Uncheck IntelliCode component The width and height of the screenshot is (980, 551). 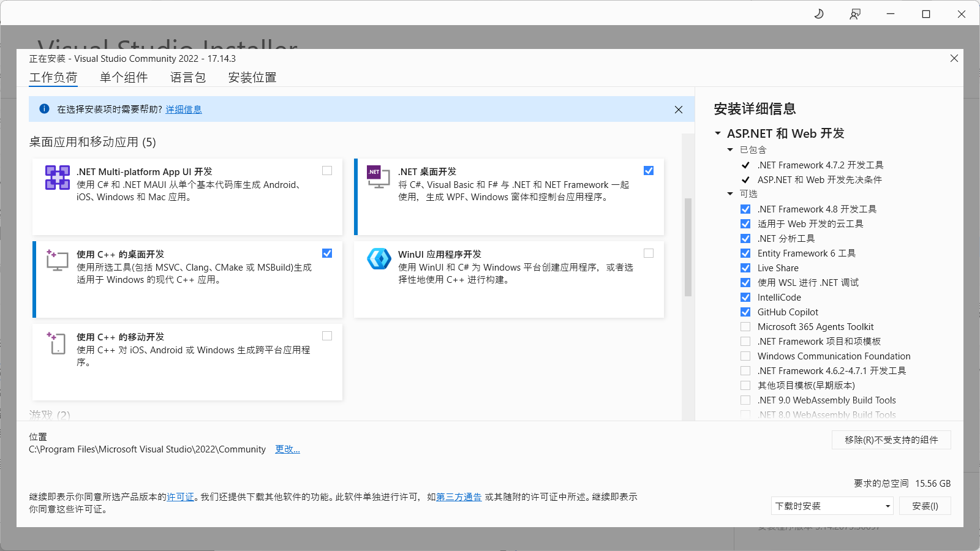(745, 298)
